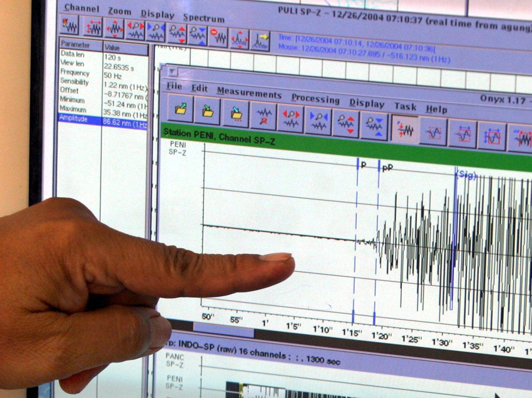Screen dimensions: 532x398
Task: Click the horizontal zoom-in icon in Onyx toolbar
Action: click(291, 119)
